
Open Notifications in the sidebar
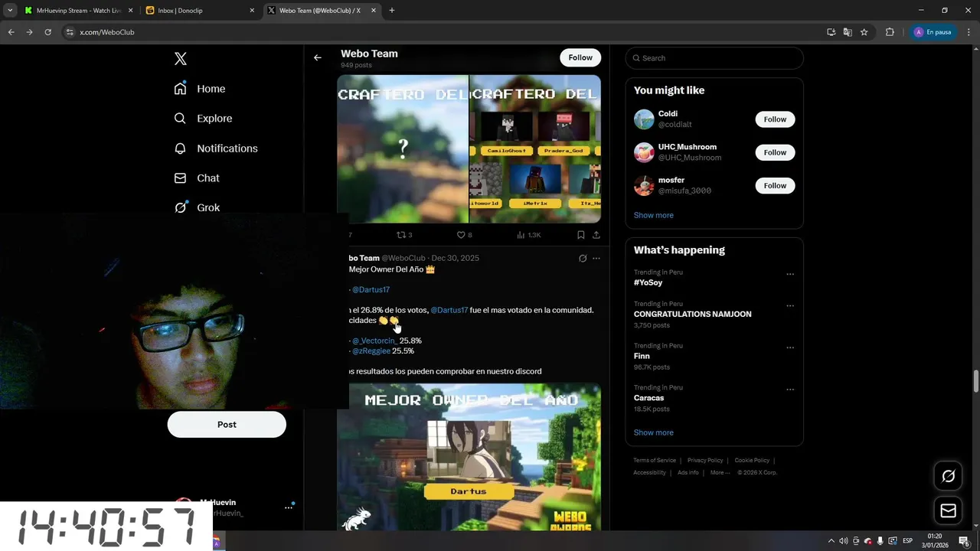(x=216, y=148)
